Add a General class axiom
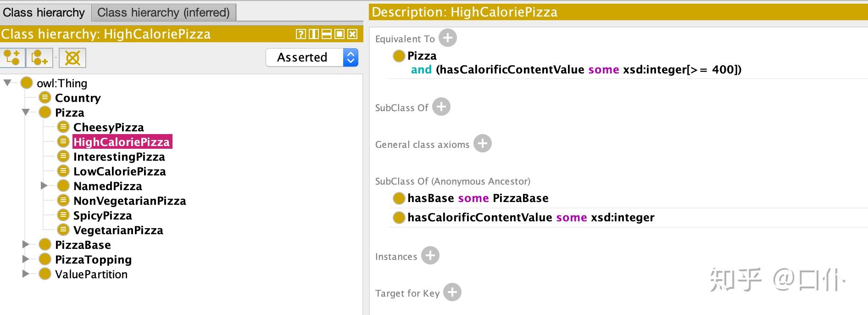868x315 pixels. point(483,143)
